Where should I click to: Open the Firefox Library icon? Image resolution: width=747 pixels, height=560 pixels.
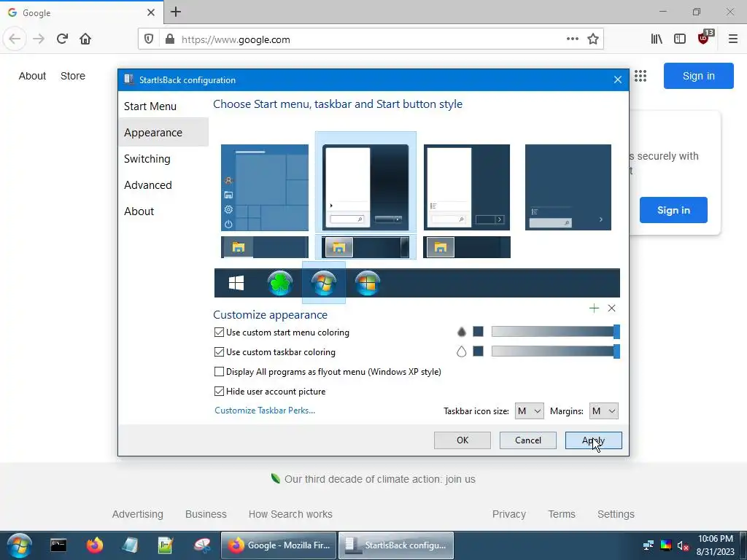pos(657,39)
